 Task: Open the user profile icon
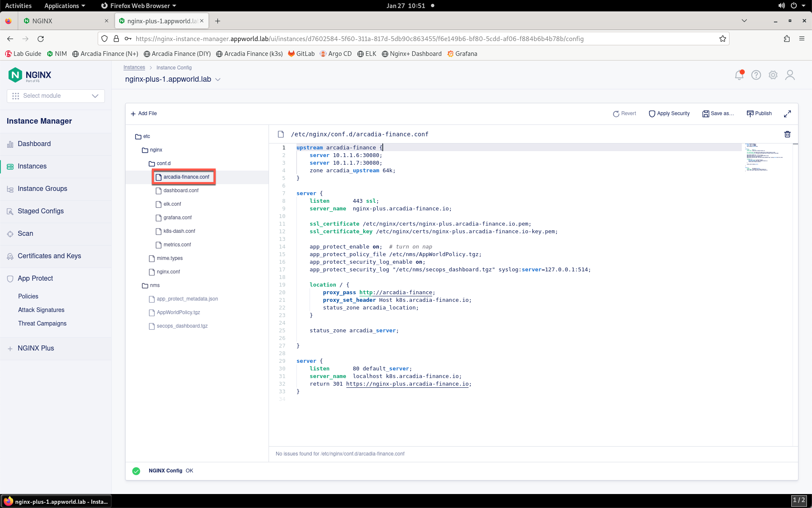tap(790, 75)
